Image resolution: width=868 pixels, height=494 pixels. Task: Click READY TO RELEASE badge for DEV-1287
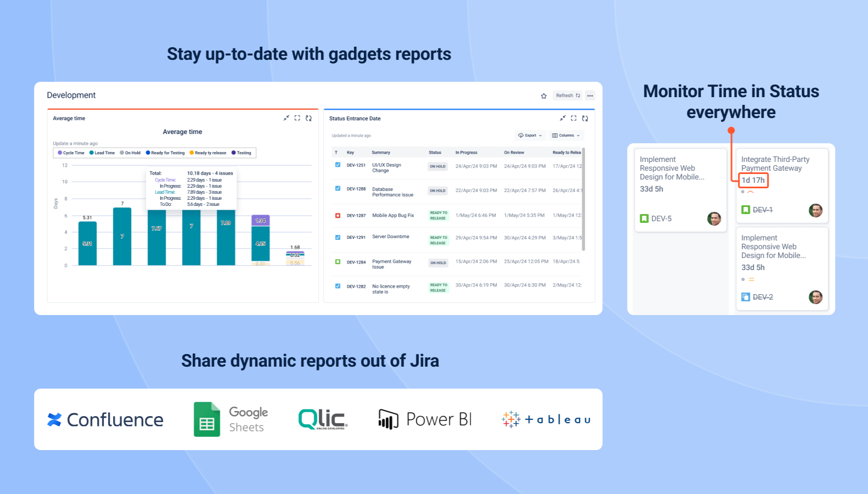tap(438, 216)
